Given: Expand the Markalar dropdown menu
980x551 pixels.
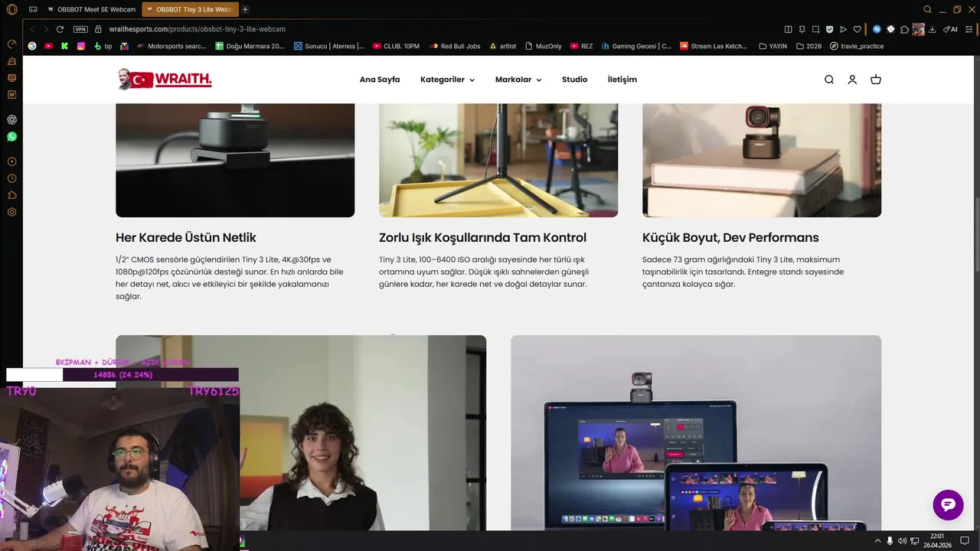Looking at the screenshot, I should click(518, 80).
